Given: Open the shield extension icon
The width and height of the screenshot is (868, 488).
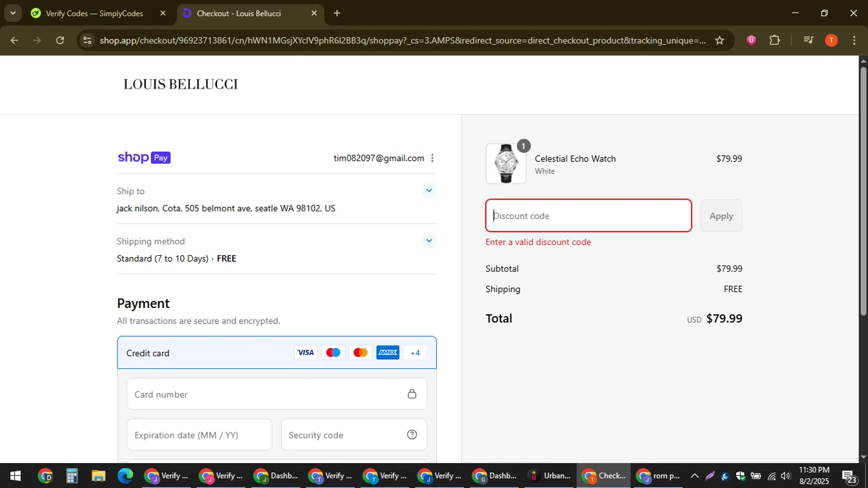Looking at the screenshot, I should coord(751,41).
